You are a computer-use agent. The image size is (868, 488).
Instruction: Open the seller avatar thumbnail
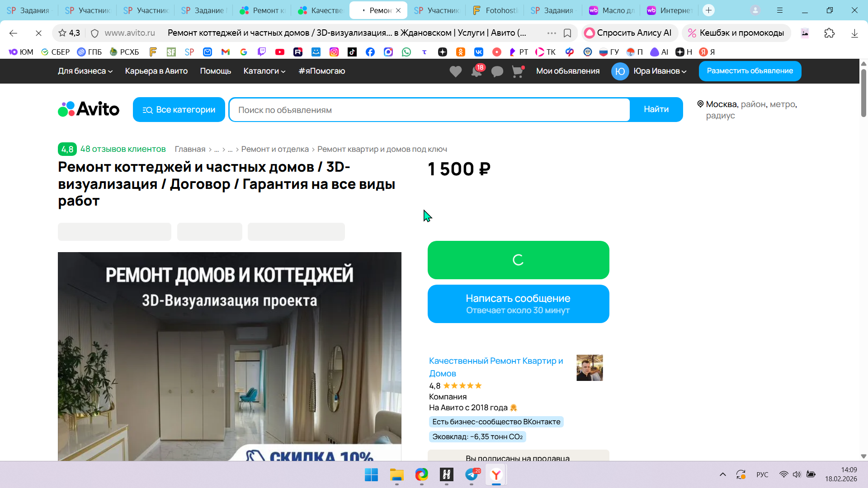point(589,367)
